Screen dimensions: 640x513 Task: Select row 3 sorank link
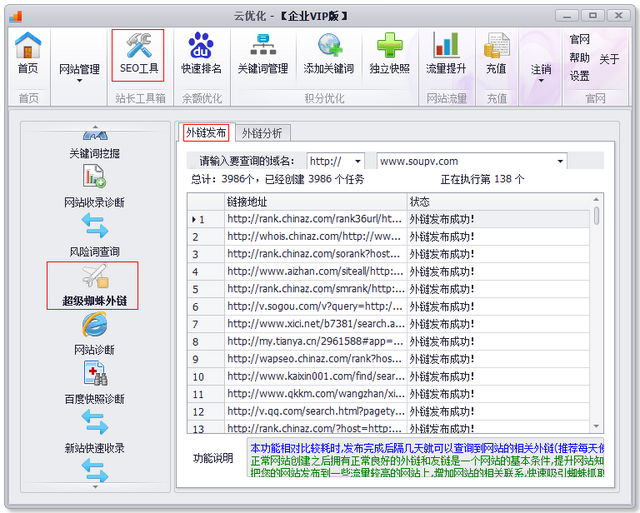click(316, 254)
